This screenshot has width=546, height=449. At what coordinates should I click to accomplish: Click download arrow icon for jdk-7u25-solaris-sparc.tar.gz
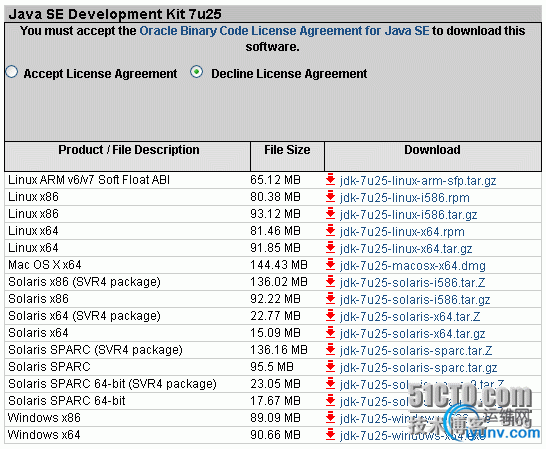pyautogui.click(x=330, y=367)
